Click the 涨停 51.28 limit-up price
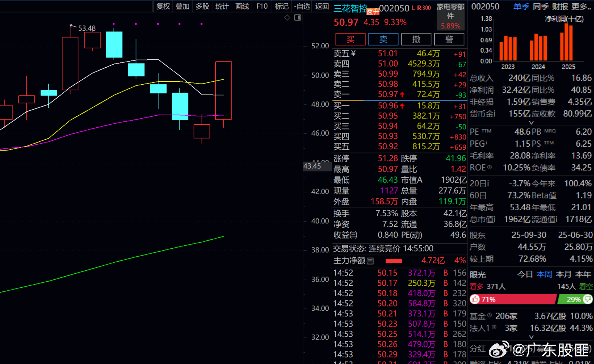The image size is (594, 364). pos(388,158)
